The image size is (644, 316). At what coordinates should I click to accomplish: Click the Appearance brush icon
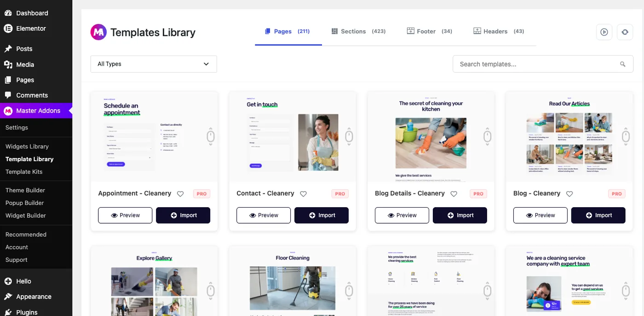pyautogui.click(x=8, y=297)
